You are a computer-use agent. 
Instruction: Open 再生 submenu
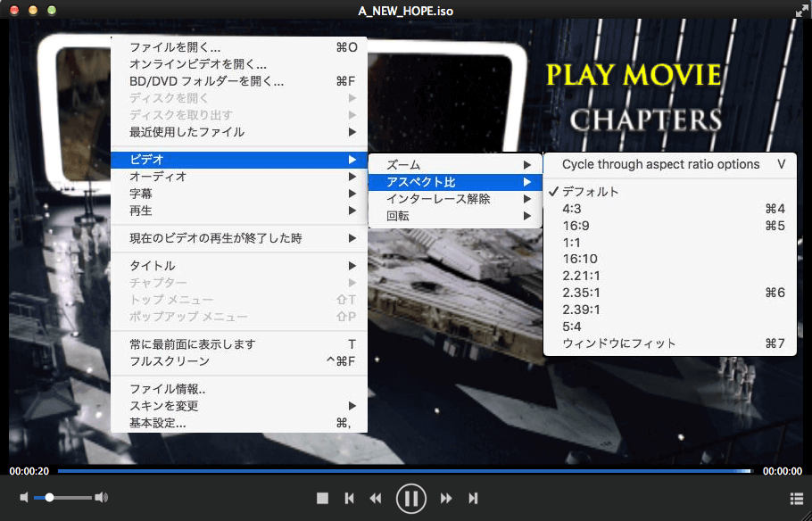(x=239, y=211)
